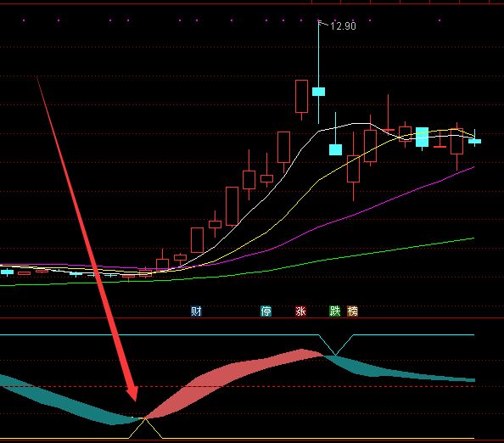This screenshot has height=443, width=504.
Task: Select the red arrowhead pointing at the crossover
Action: point(132,394)
